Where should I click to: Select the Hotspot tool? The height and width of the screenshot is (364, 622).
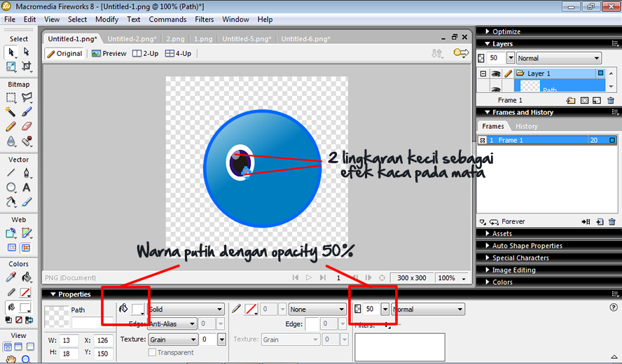(x=11, y=233)
